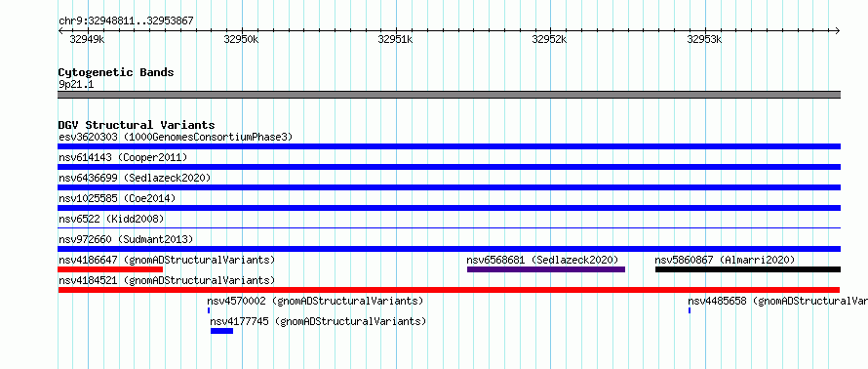Click the thin nsv6522 Kidd2008 line
868x369 pixels.
click(449, 227)
